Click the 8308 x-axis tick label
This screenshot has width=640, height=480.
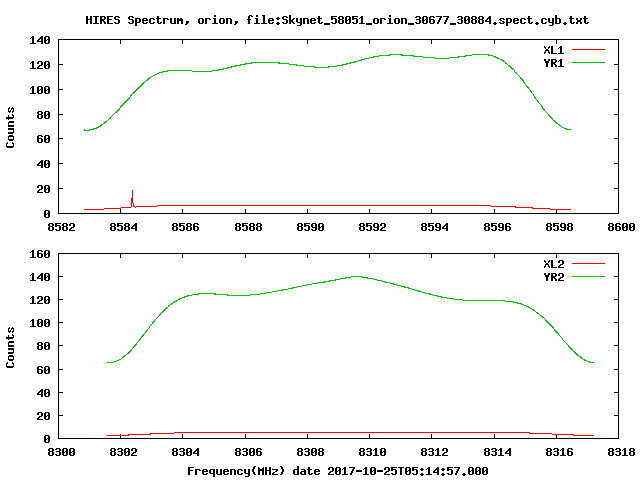(310, 453)
